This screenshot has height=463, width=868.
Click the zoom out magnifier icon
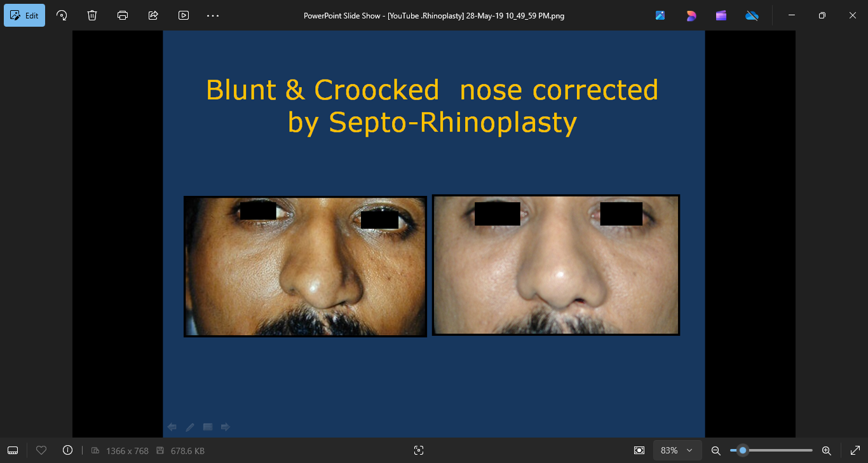pos(715,450)
